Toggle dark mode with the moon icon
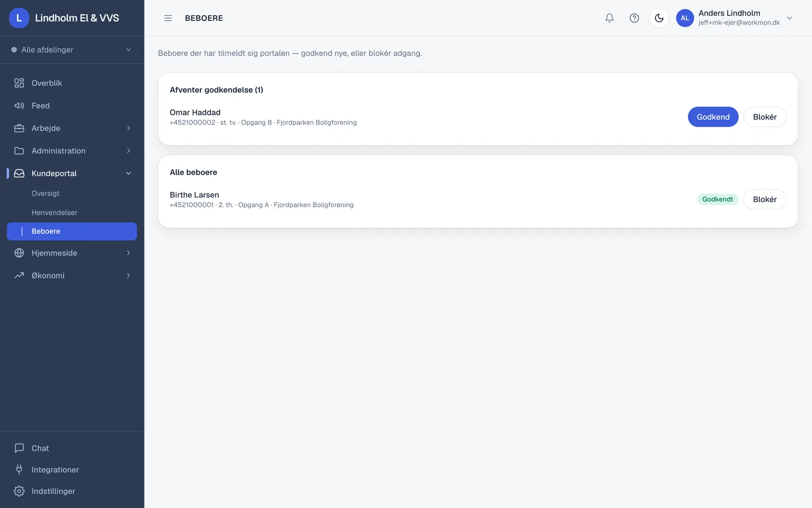The image size is (812, 508). 659,18
